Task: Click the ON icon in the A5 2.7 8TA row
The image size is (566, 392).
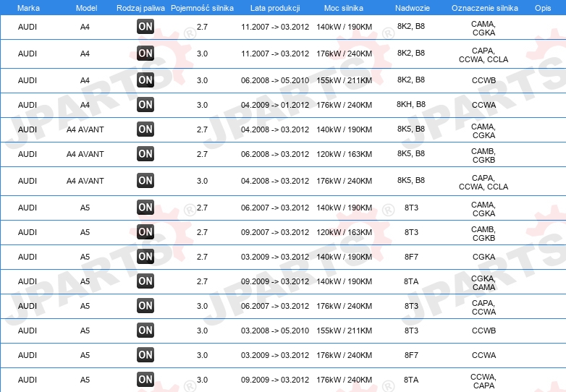Action: tap(145, 281)
